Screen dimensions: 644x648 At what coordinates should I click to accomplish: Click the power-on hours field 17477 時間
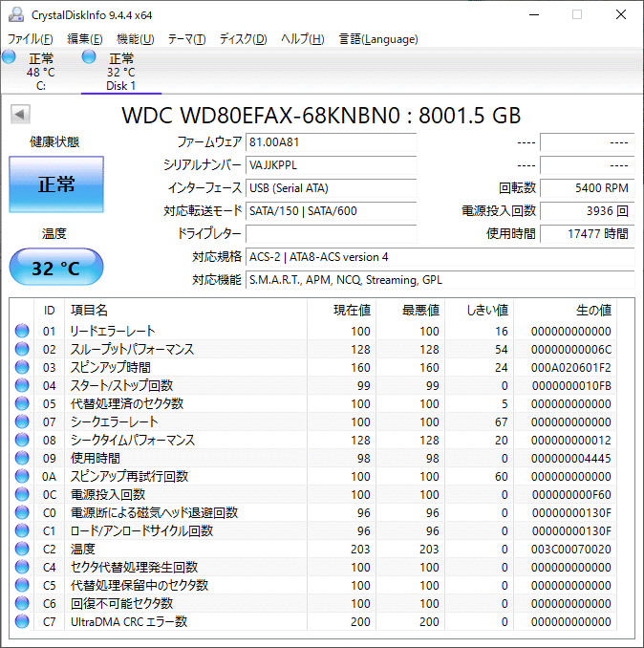pyautogui.click(x=587, y=234)
